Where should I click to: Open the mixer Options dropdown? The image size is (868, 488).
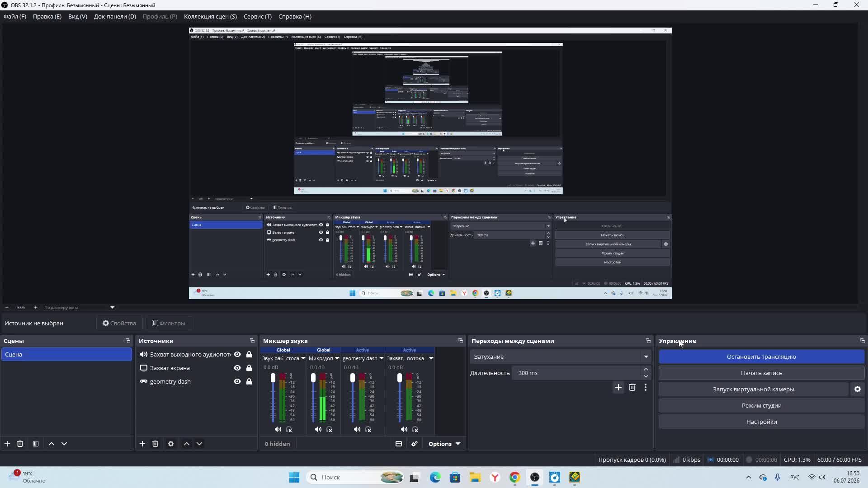click(444, 444)
